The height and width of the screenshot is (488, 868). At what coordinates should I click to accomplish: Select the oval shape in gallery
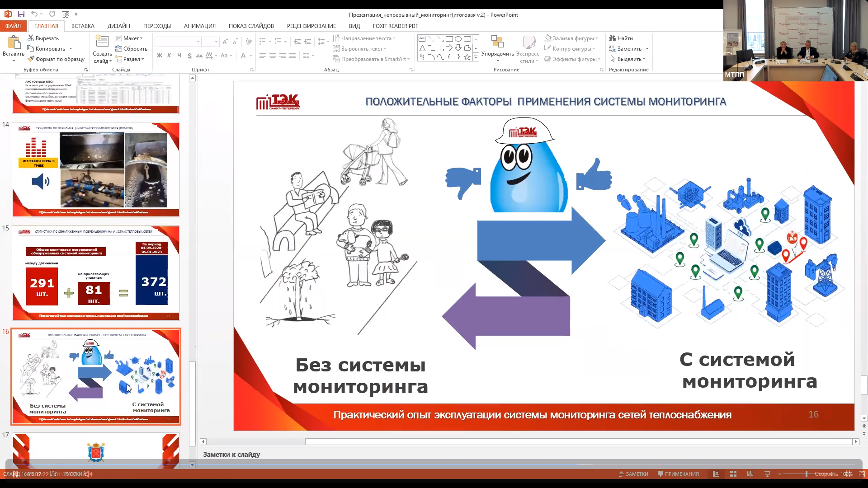point(458,39)
